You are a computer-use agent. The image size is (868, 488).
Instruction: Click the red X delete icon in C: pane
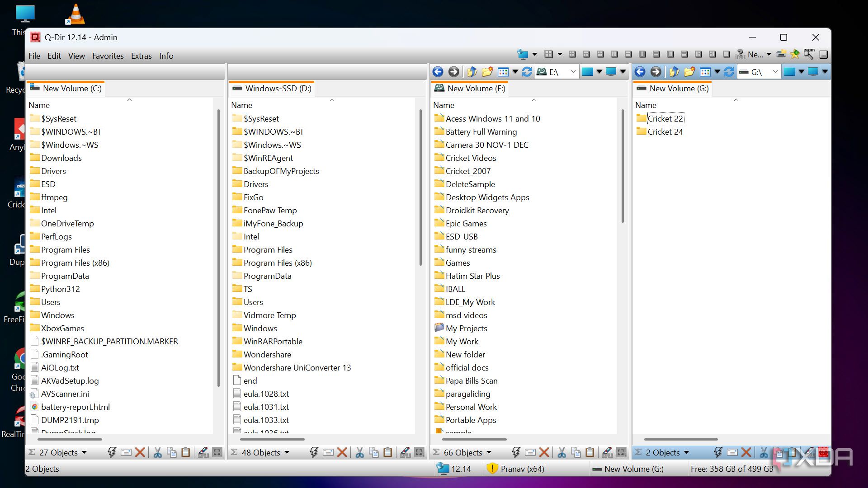click(140, 452)
